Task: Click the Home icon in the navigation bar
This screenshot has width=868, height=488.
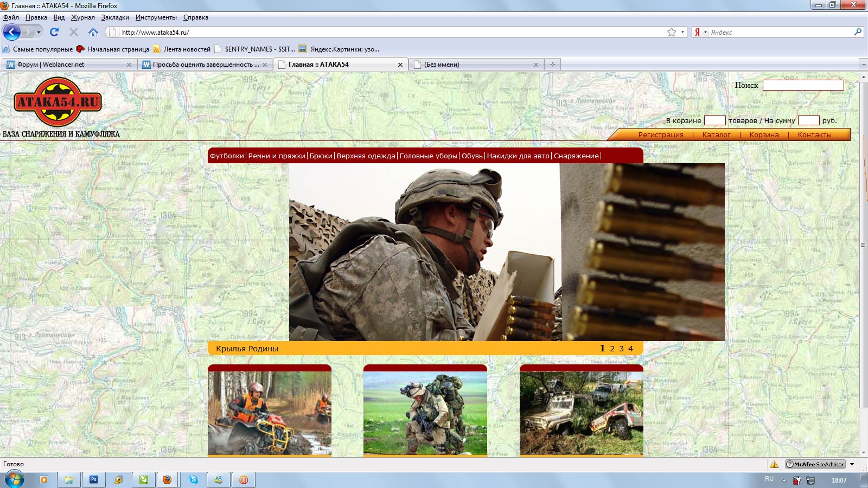Action: pos(93,33)
